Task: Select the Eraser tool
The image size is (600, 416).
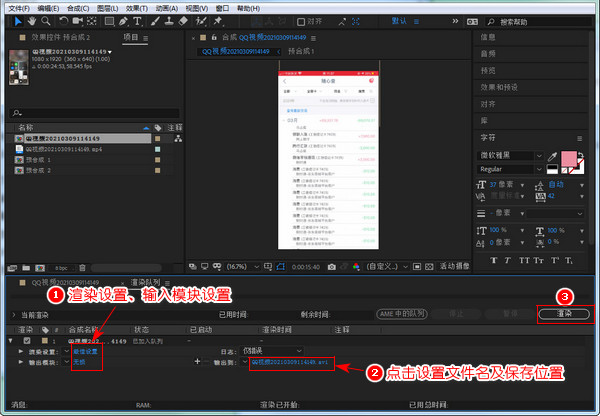Action: tap(183, 21)
